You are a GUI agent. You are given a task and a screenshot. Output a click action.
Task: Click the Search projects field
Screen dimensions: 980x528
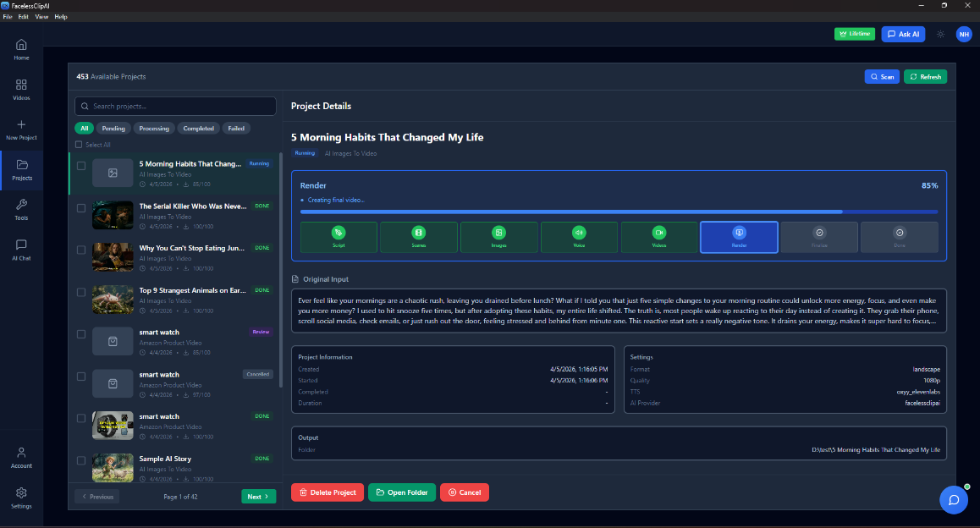176,107
